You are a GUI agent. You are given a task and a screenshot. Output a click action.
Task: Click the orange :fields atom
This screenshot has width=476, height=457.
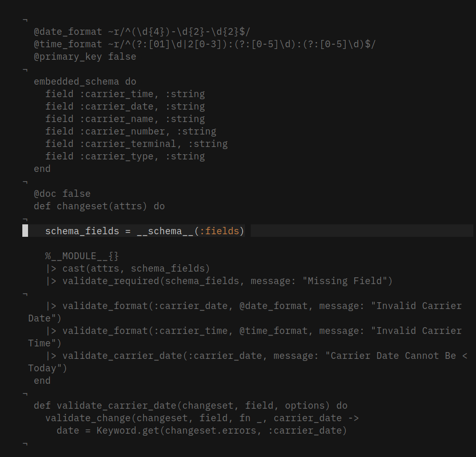pos(222,231)
